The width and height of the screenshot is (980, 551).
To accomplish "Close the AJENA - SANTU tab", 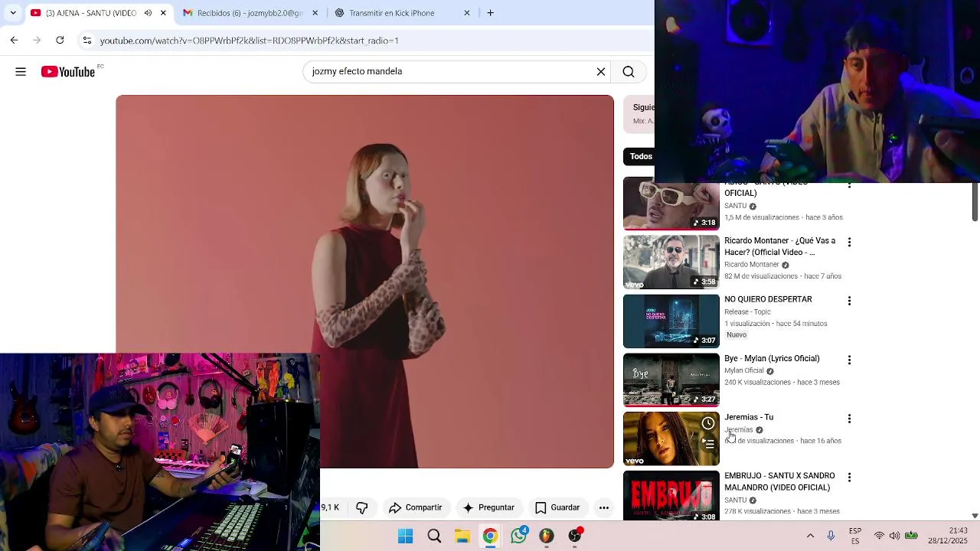I will (x=163, y=13).
